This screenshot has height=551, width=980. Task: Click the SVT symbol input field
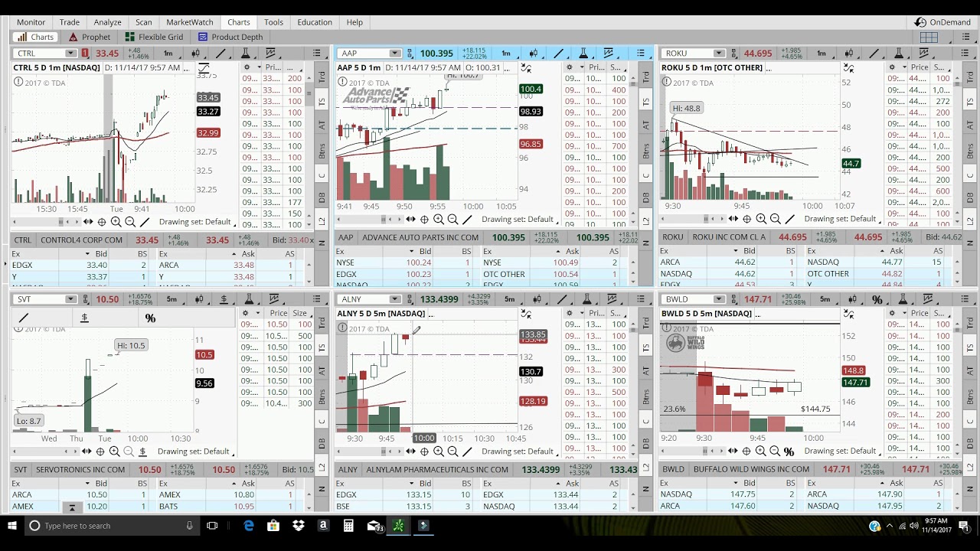[x=40, y=299]
